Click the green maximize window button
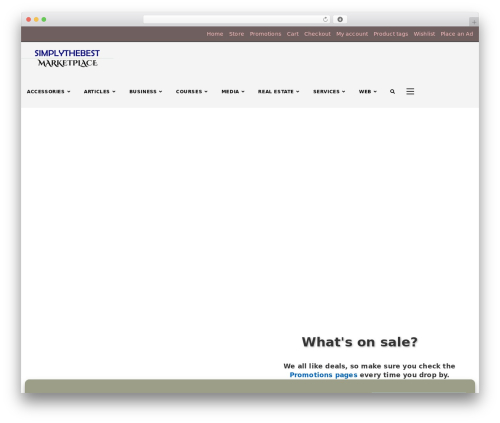Viewport: 500px width, 423px height. [x=44, y=19]
